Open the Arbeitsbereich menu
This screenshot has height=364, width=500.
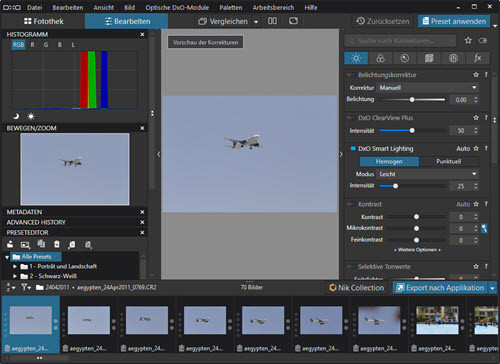coord(273,7)
